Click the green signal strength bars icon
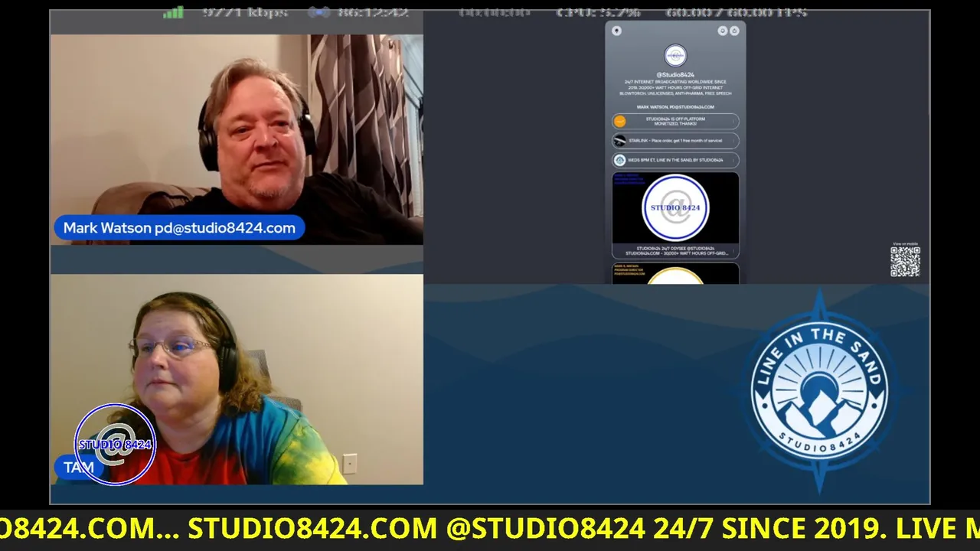Screen dimensions: 980x551 (173, 12)
